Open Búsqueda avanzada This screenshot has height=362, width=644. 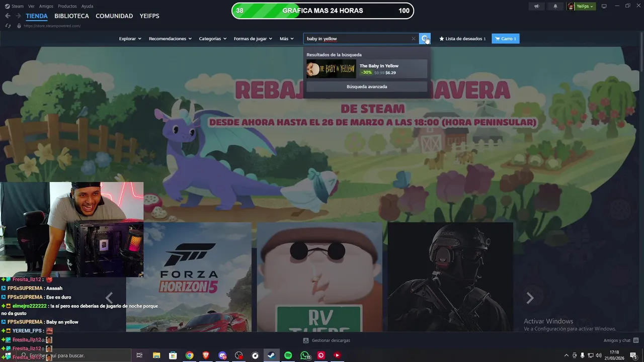coord(367,86)
